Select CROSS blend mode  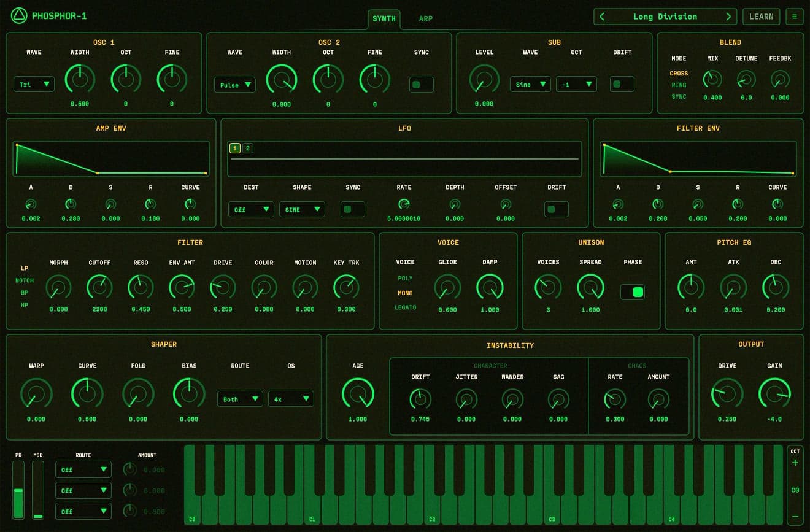(x=679, y=74)
